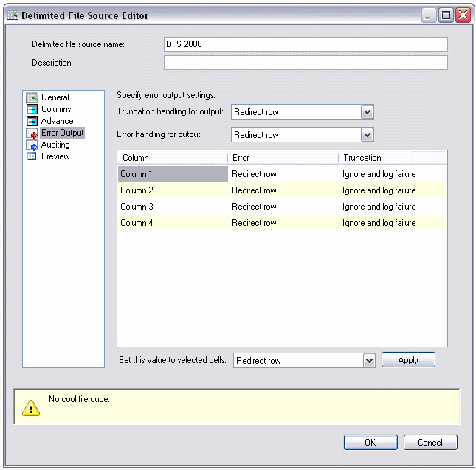The width and height of the screenshot is (476, 470).
Task: Select Column 3 Error cell Redirect row
Action: coord(283,207)
